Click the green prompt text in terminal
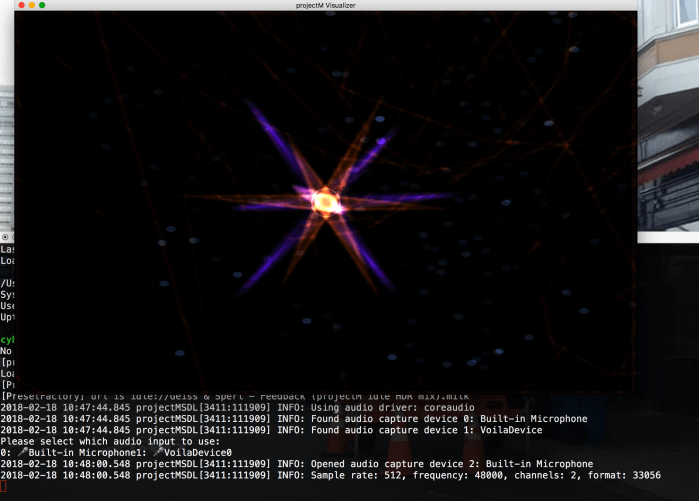The image size is (699, 501). (6, 340)
